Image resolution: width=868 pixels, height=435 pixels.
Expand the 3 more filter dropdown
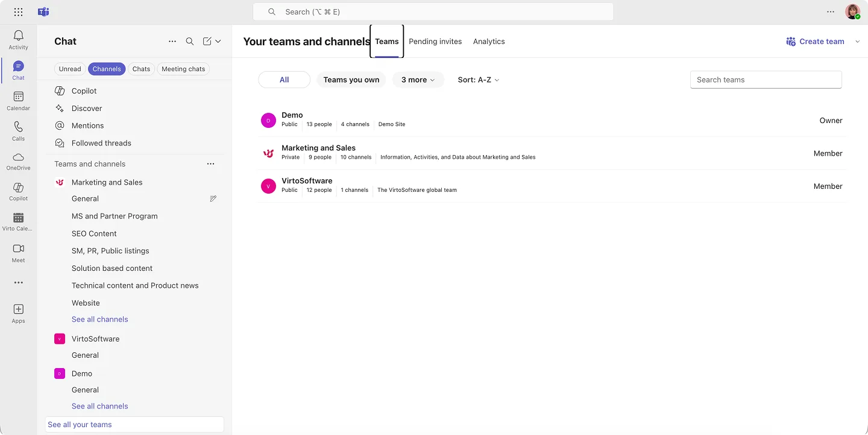tap(418, 79)
